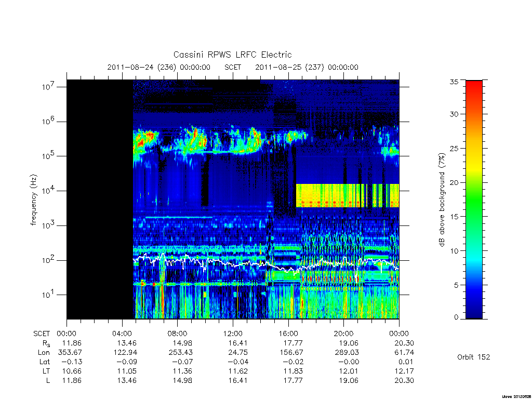532x399 pixels.
Task: Click the black data gap in the spectrogram
Action: [x=100, y=199]
